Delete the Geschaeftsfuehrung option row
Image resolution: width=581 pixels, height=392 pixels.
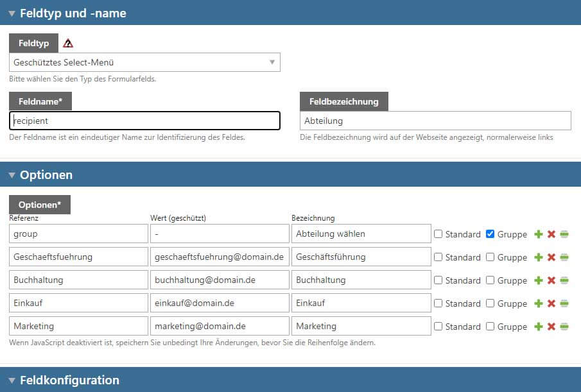point(551,257)
